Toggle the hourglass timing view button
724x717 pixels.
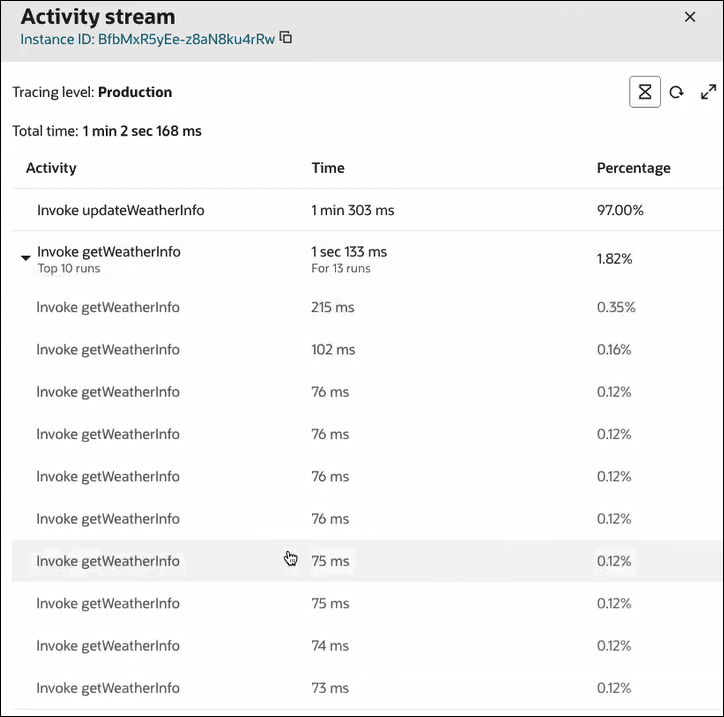645,92
